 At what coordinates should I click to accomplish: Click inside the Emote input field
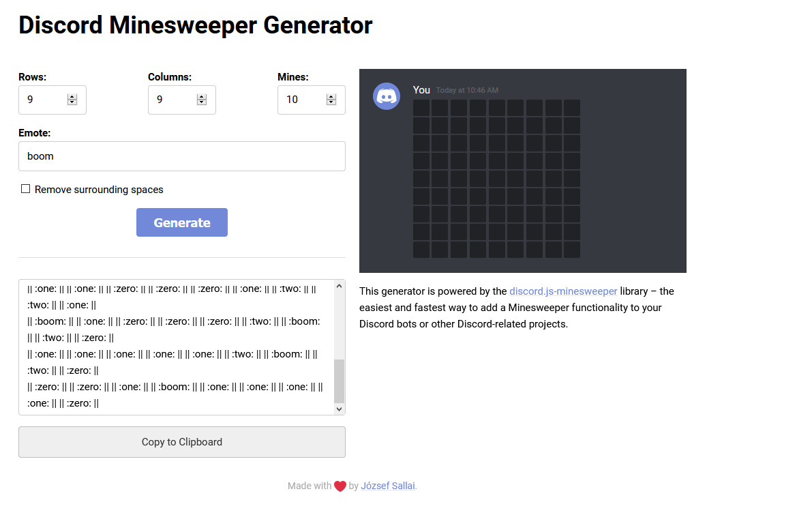point(182,156)
